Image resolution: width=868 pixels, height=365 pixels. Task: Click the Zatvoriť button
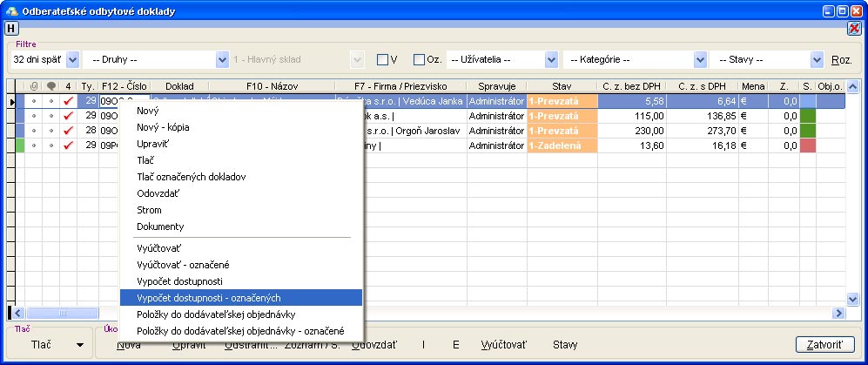click(824, 344)
